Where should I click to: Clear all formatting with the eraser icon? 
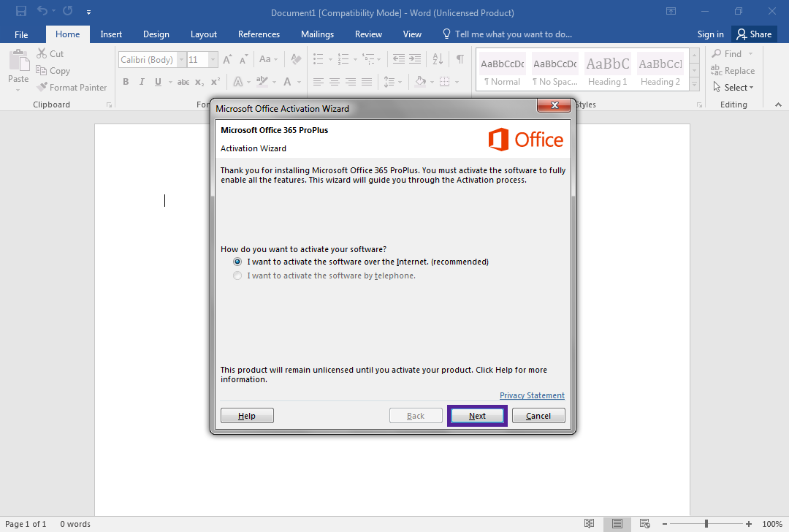(x=296, y=59)
